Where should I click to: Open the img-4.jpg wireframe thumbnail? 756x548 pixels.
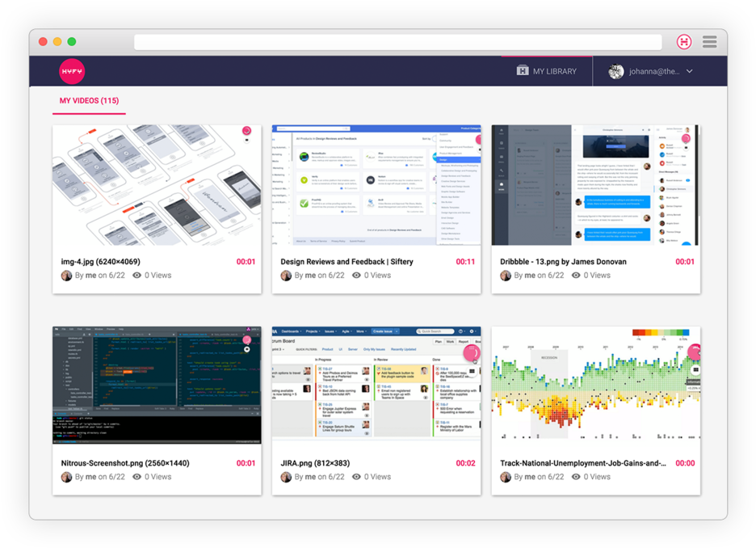click(x=157, y=185)
